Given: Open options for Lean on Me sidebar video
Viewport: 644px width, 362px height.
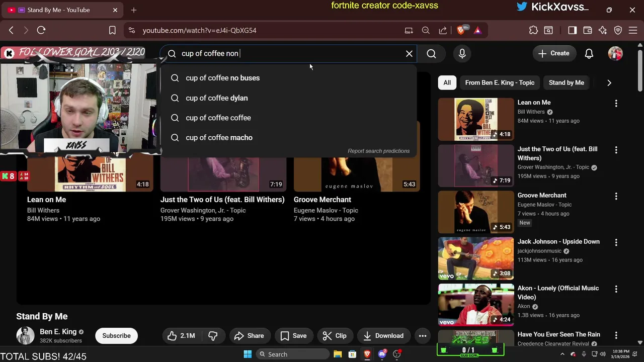Looking at the screenshot, I should click(x=616, y=103).
